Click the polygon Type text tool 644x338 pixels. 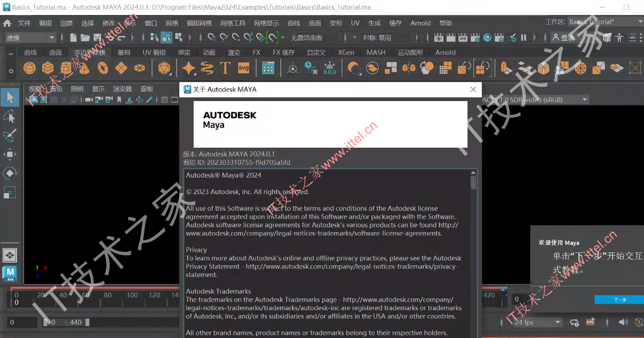pos(225,68)
